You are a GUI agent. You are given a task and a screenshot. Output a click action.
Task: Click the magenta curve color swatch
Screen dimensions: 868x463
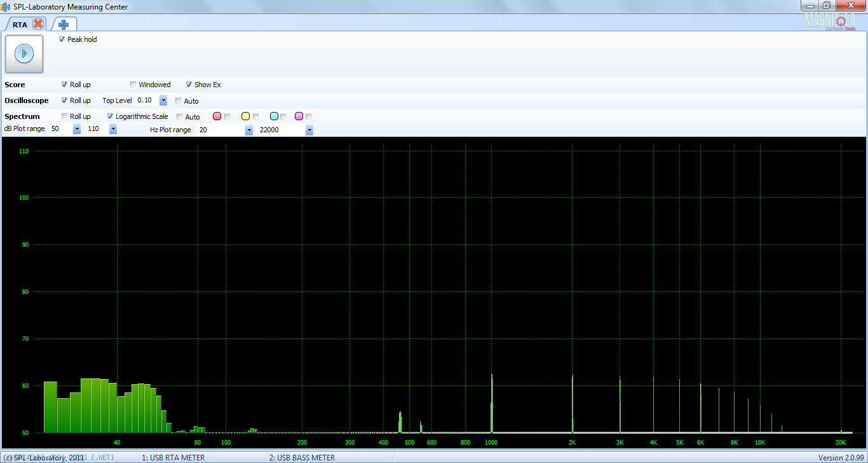[299, 116]
